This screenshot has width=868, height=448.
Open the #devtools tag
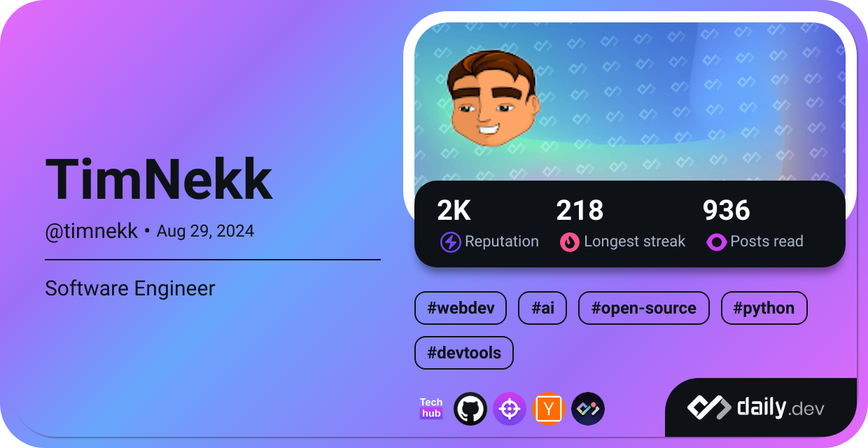point(464,353)
